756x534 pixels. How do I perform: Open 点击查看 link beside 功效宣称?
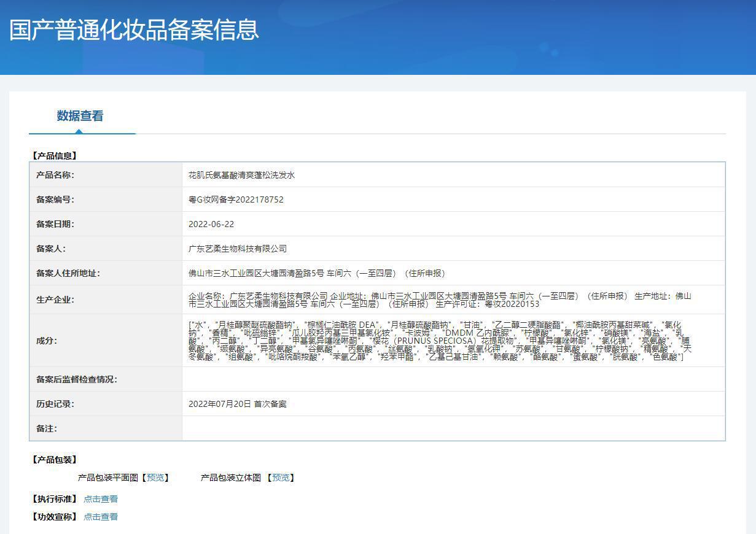click(101, 517)
